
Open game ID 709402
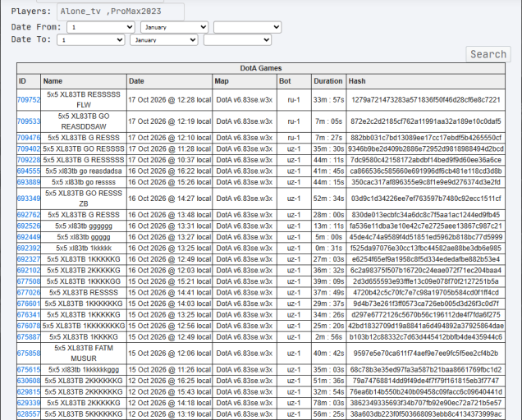29,148
